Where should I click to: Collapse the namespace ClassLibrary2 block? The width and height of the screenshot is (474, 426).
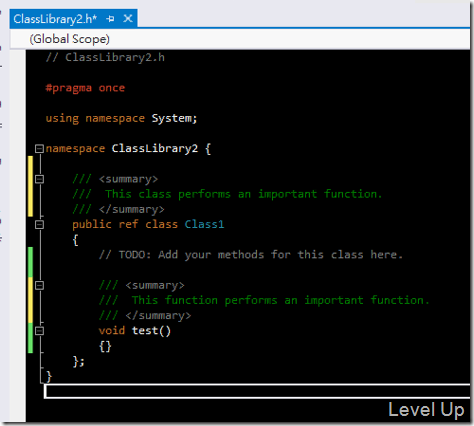[x=39, y=148]
